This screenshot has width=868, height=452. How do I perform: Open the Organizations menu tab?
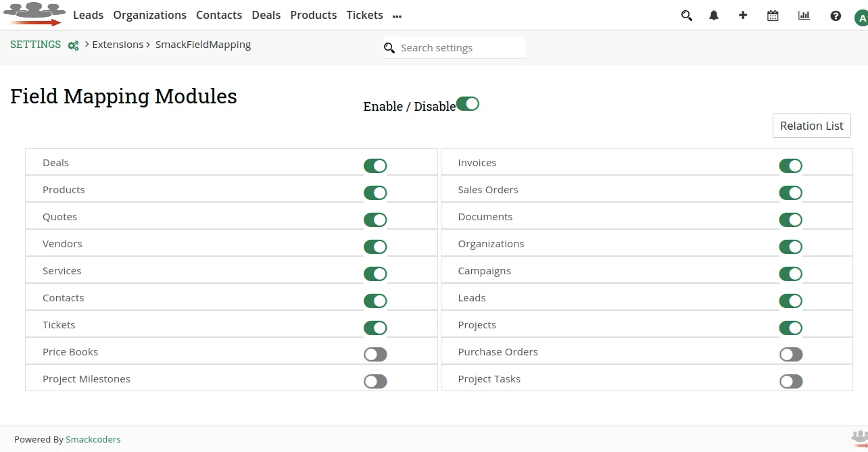[149, 15]
